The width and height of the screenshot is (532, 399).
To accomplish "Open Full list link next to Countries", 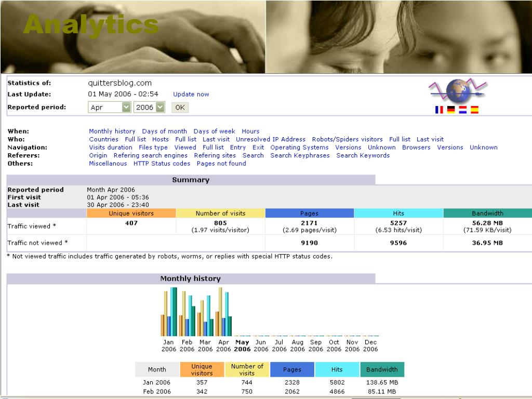I will point(136,139).
